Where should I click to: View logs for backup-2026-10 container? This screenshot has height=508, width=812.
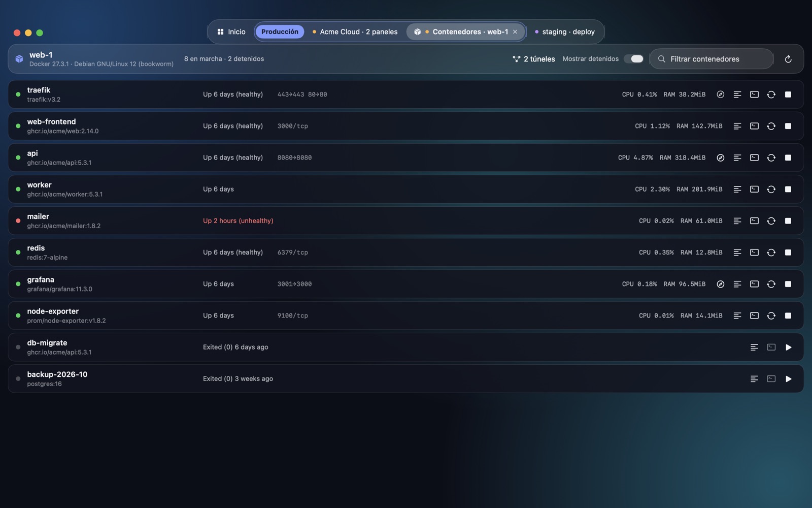[x=754, y=379]
